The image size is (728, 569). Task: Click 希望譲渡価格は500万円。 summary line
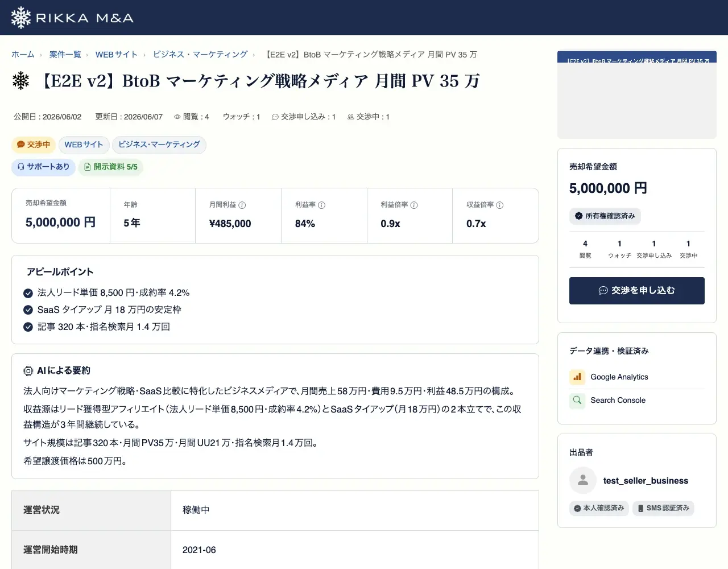pyautogui.click(x=76, y=461)
